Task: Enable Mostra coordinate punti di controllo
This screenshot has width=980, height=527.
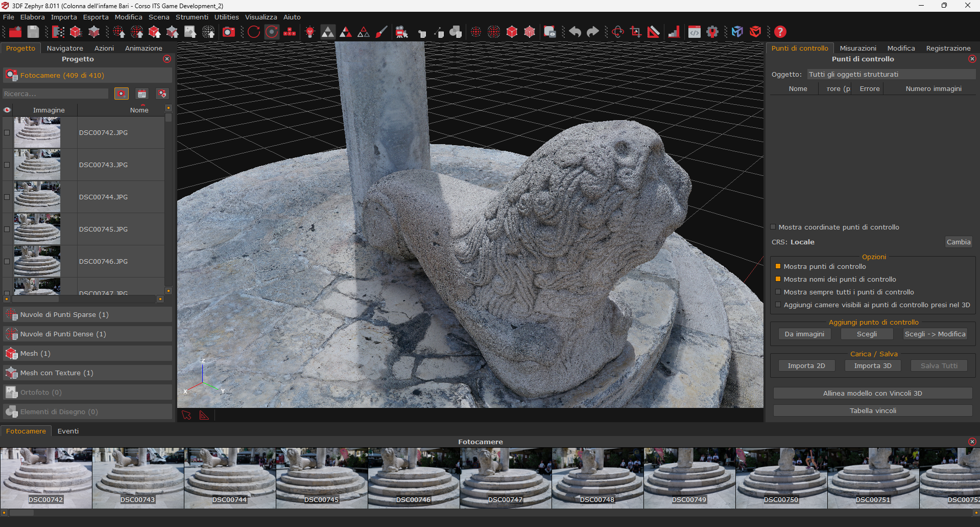Action: click(773, 227)
